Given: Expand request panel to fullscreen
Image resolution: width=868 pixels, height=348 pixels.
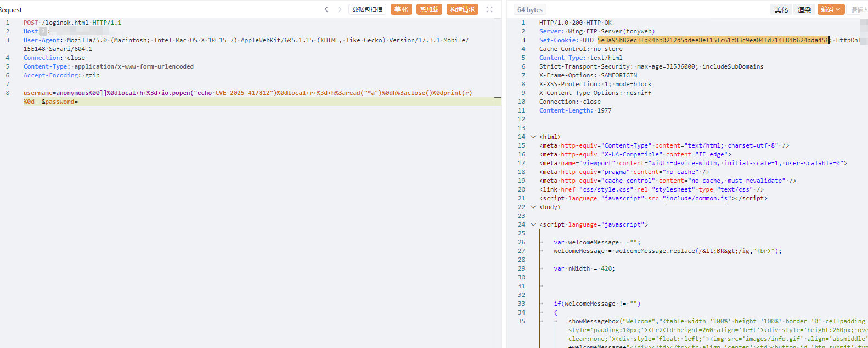Looking at the screenshot, I should (489, 9).
